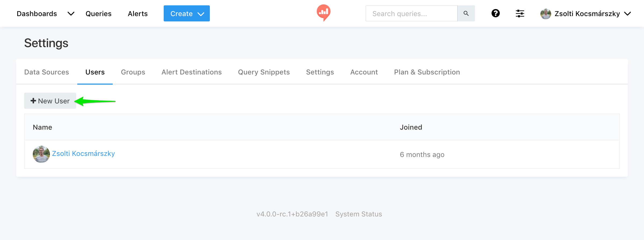
Task: Focus the Search queries input field
Action: coord(411,13)
